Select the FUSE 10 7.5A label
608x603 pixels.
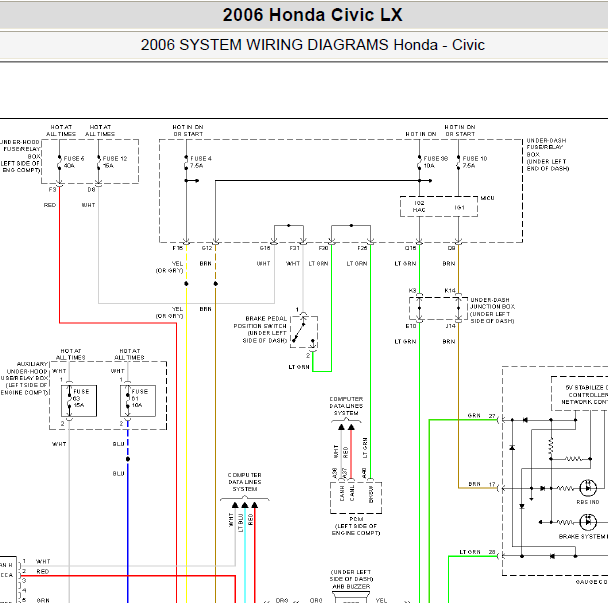click(475, 162)
